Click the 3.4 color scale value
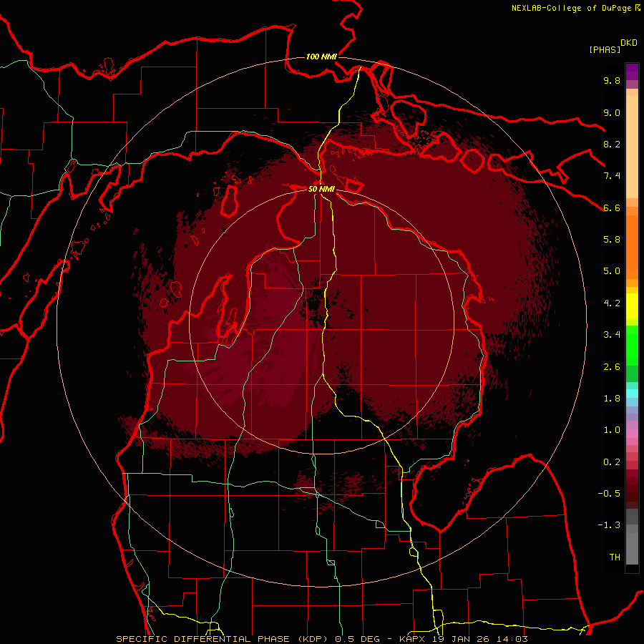This screenshot has height=644, width=644. (x=612, y=335)
